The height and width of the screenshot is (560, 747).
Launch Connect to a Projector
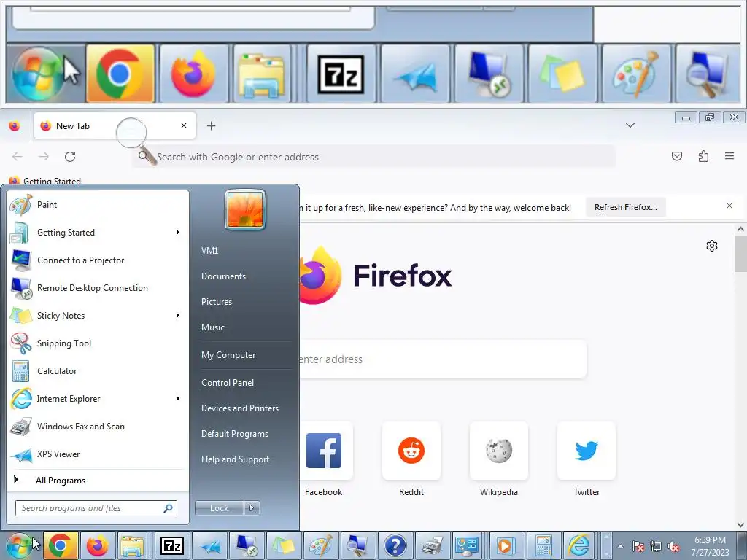pyautogui.click(x=98, y=260)
